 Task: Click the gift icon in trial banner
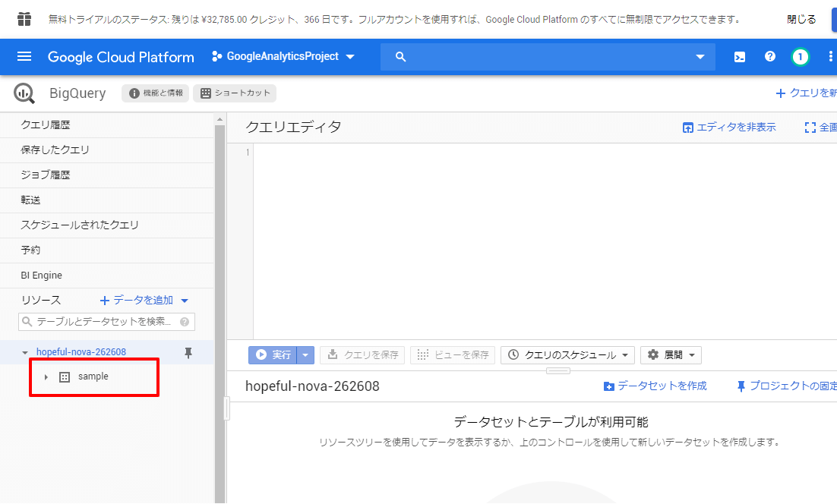pos(24,19)
